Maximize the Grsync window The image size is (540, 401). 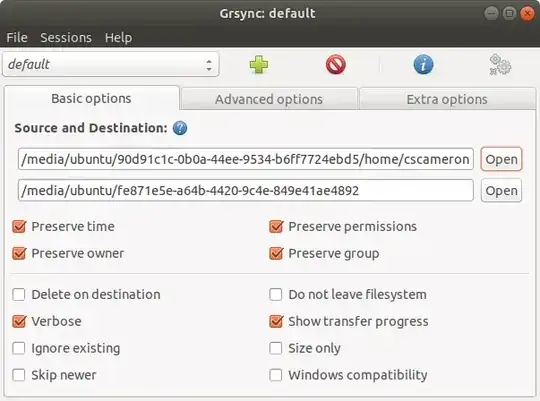(509, 13)
